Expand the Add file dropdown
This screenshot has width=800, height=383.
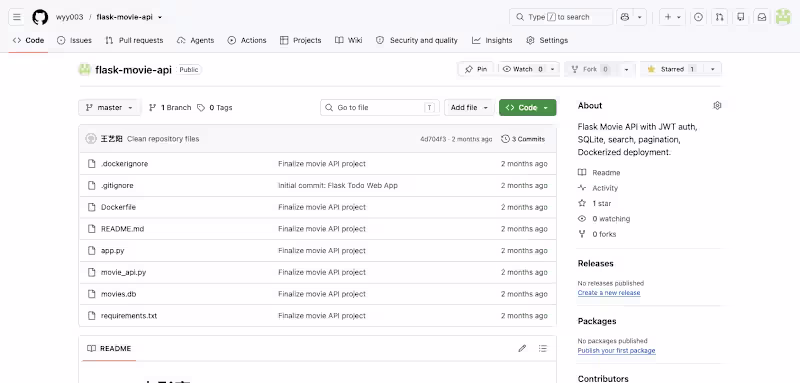(x=469, y=108)
